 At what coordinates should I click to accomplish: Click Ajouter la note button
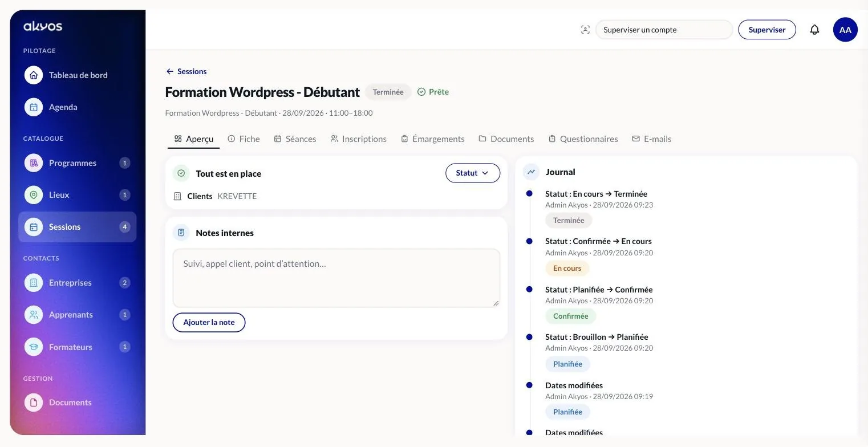[x=209, y=322]
